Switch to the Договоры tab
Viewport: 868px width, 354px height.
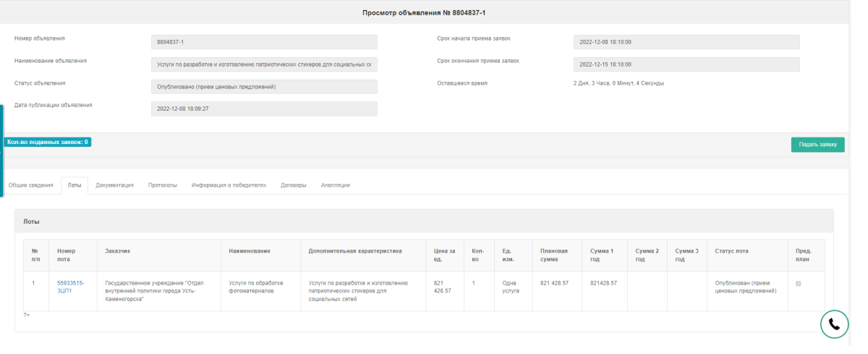tap(293, 185)
